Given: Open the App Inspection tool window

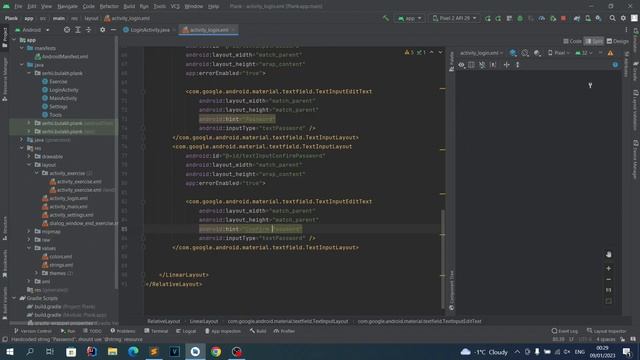Looking at the screenshot, I should pyautogui.click(x=223, y=331).
